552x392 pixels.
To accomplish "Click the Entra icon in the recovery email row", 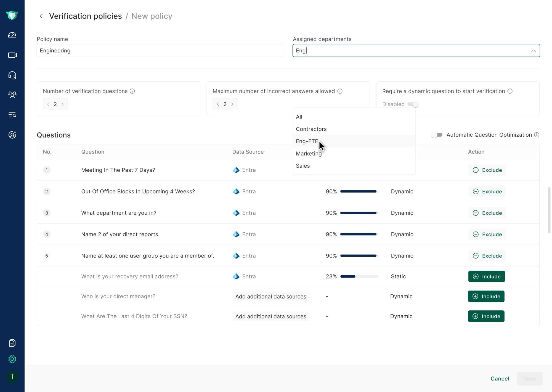I will click(236, 276).
